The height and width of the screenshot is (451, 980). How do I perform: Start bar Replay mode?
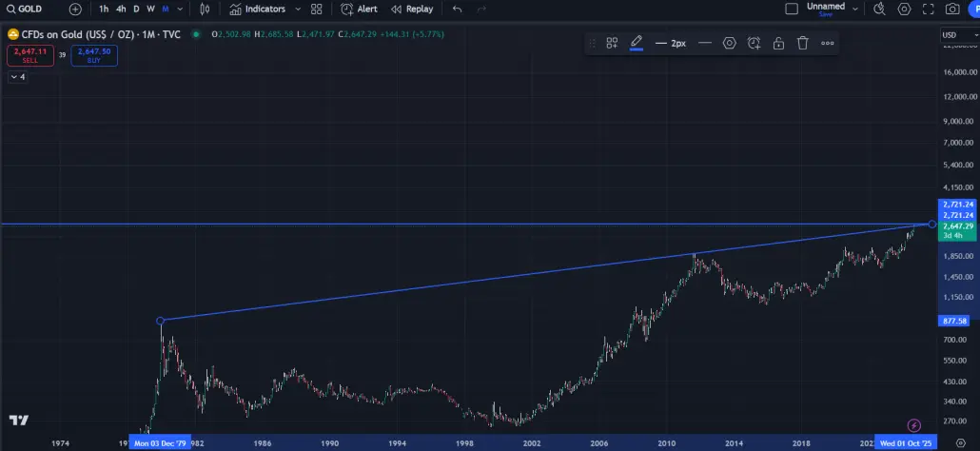412,9
